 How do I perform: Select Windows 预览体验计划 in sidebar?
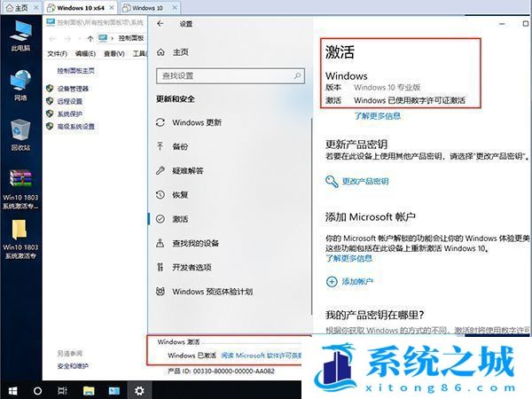pyautogui.click(x=213, y=292)
